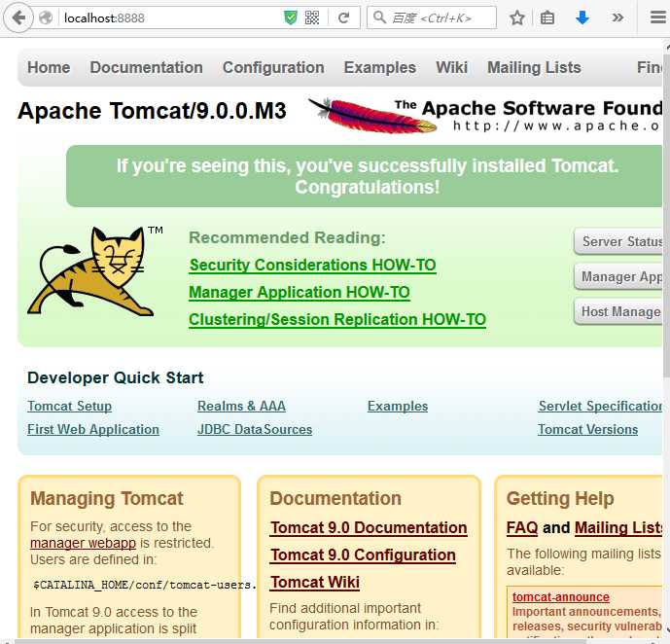The height and width of the screenshot is (644, 670).
Task: Show more toolbar tools via double chevron
Action: point(617,18)
